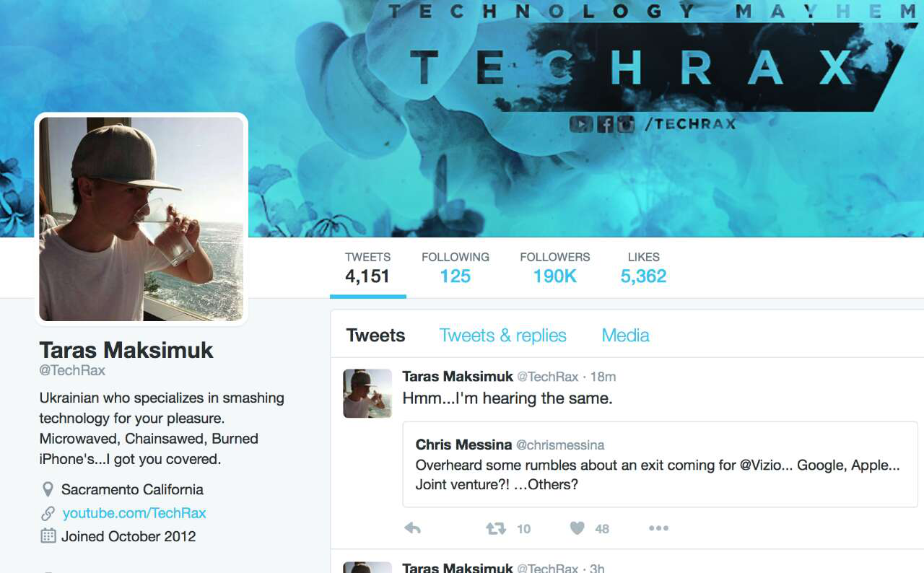Open youtube.com/TechRax profile link

pyautogui.click(x=134, y=513)
